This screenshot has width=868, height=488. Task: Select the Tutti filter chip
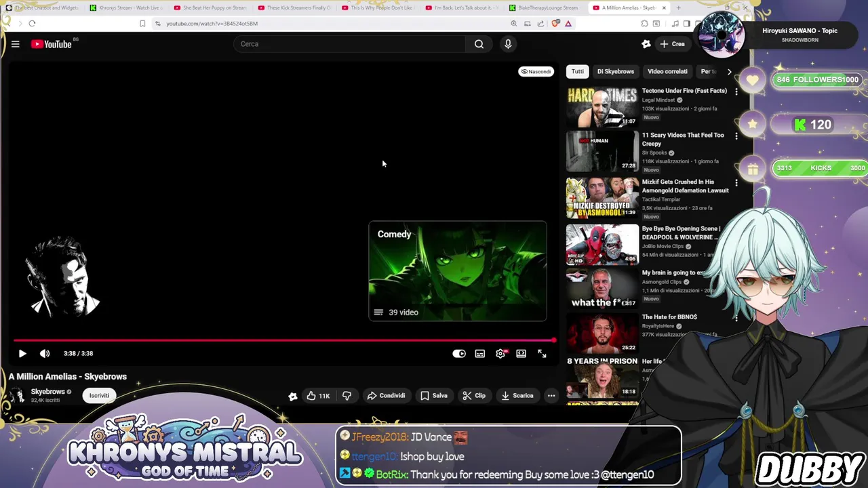(578, 71)
